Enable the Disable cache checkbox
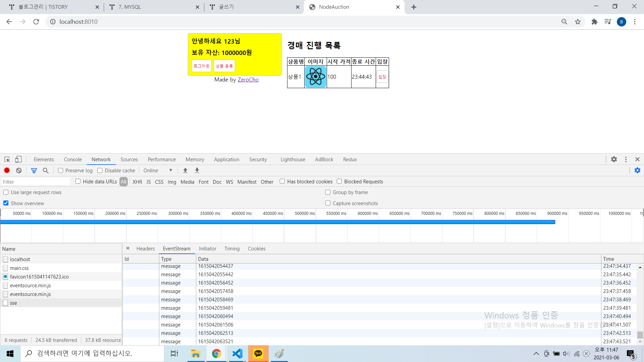 pos(100,170)
